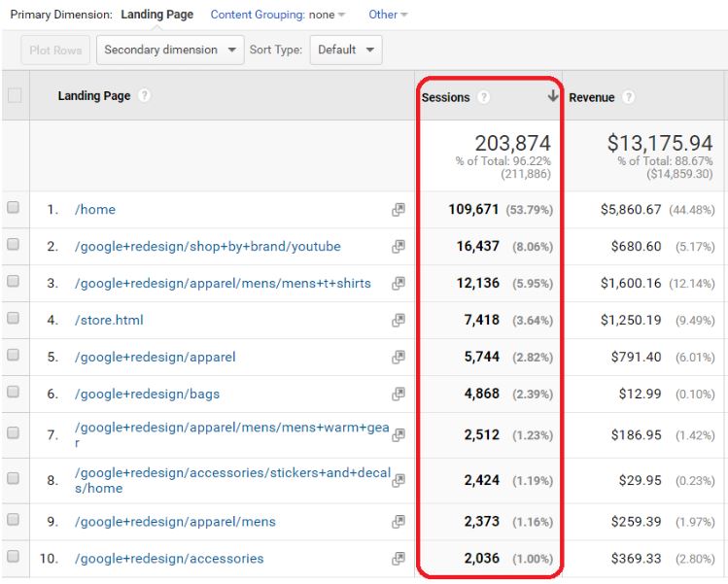Screen dimensions: 728x584
Task: Open mens+t+shirts page external link icon
Action: [x=398, y=283]
